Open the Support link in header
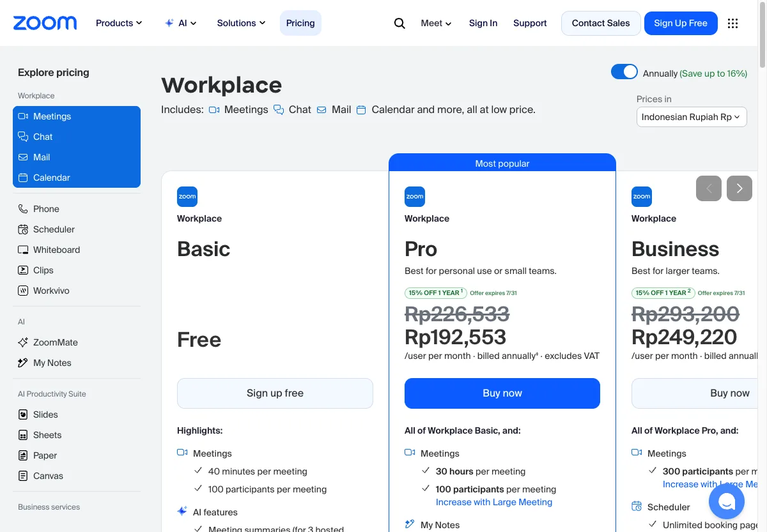 (530, 23)
